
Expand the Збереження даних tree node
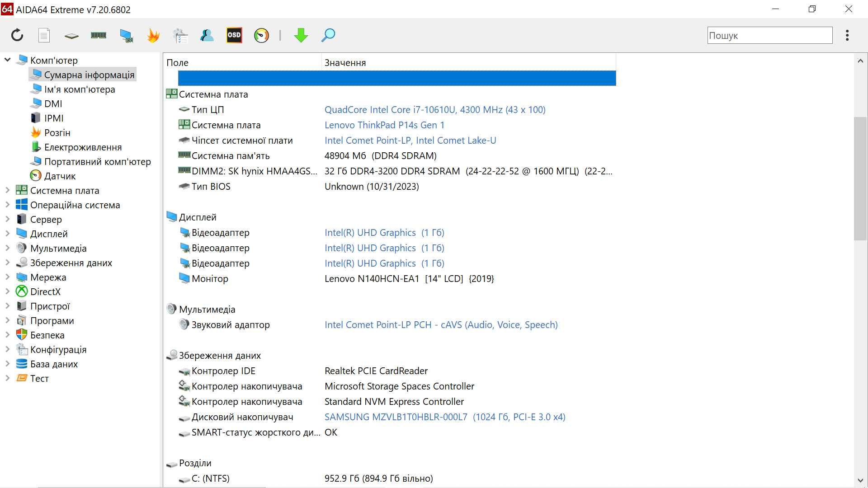7,263
